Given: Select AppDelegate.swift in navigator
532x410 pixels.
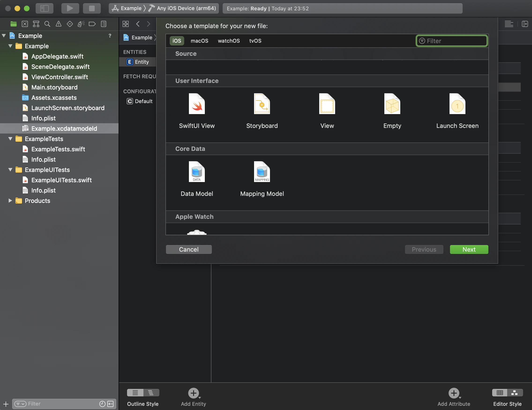Looking at the screenshot, I should [59, 56].
